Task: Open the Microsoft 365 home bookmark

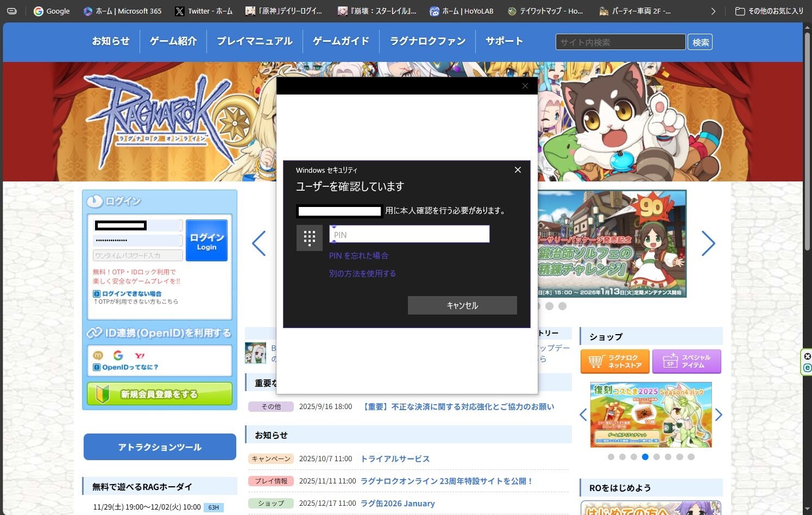Action: click(x=123, y=11)
